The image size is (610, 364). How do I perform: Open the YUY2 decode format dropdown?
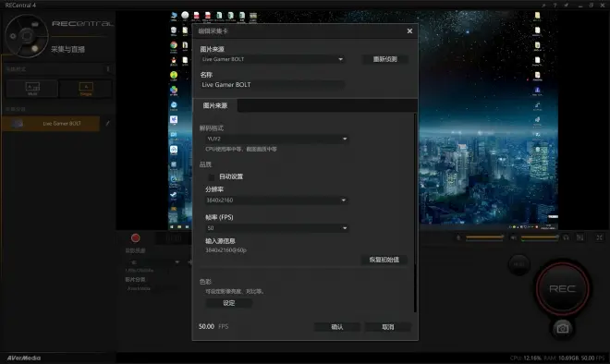pyautogui.click(x=276, y=139)
